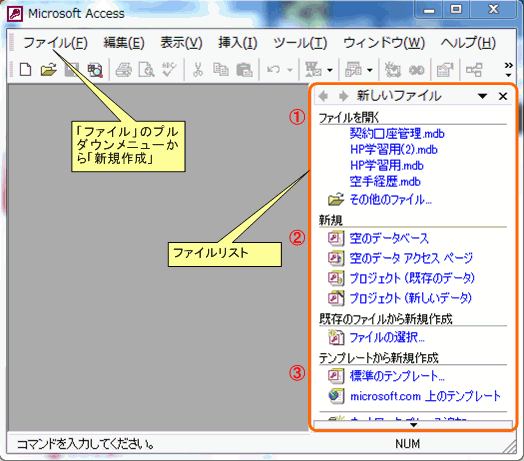The image size is (524, 461).
Task: Open the 挿入(I) menu
Action: pos(238,43)
